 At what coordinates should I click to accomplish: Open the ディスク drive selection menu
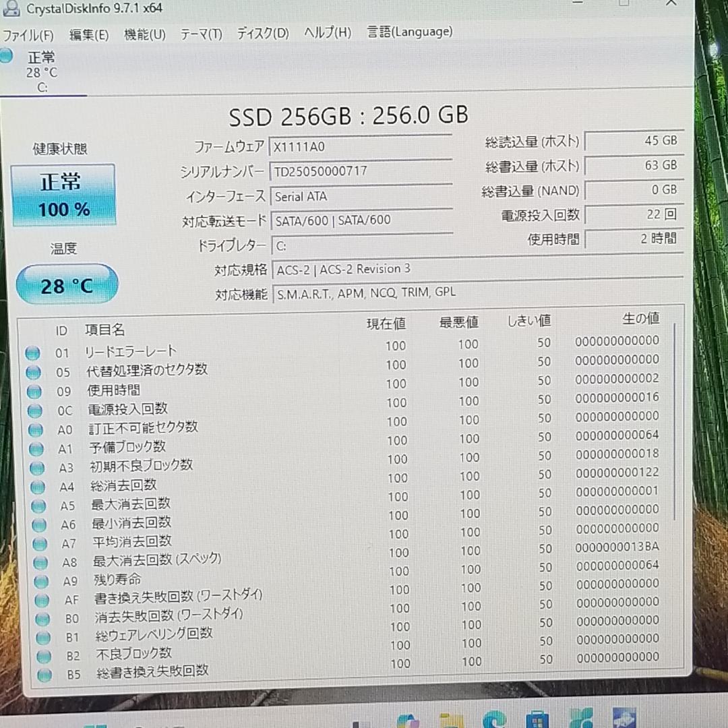click(262, 32)
